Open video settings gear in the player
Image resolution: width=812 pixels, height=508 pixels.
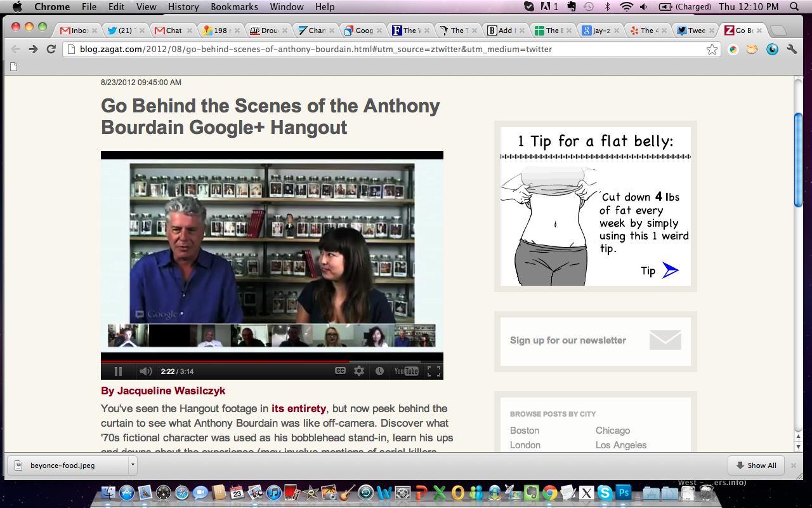(x=359, y=371)
